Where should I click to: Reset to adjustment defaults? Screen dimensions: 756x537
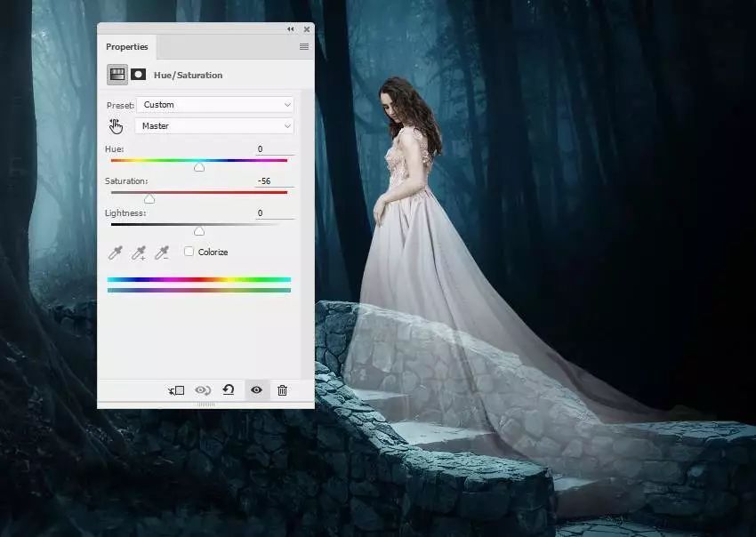[x=229, y=389]
